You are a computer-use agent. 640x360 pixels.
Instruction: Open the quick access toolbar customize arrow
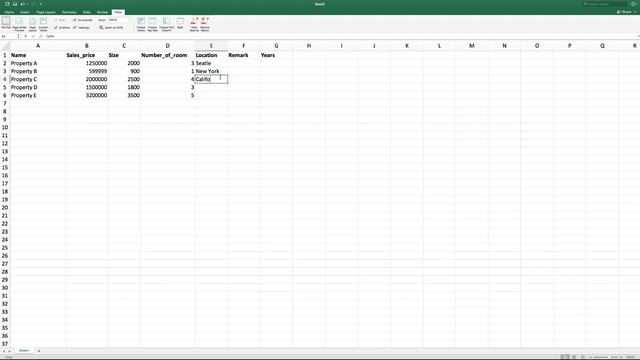tap(41, 4)
